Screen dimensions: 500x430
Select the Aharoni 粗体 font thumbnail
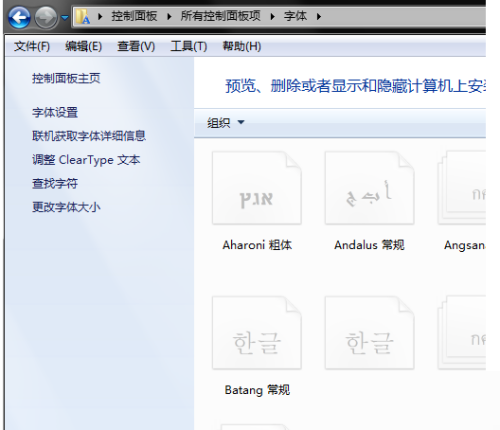[257, 188]
